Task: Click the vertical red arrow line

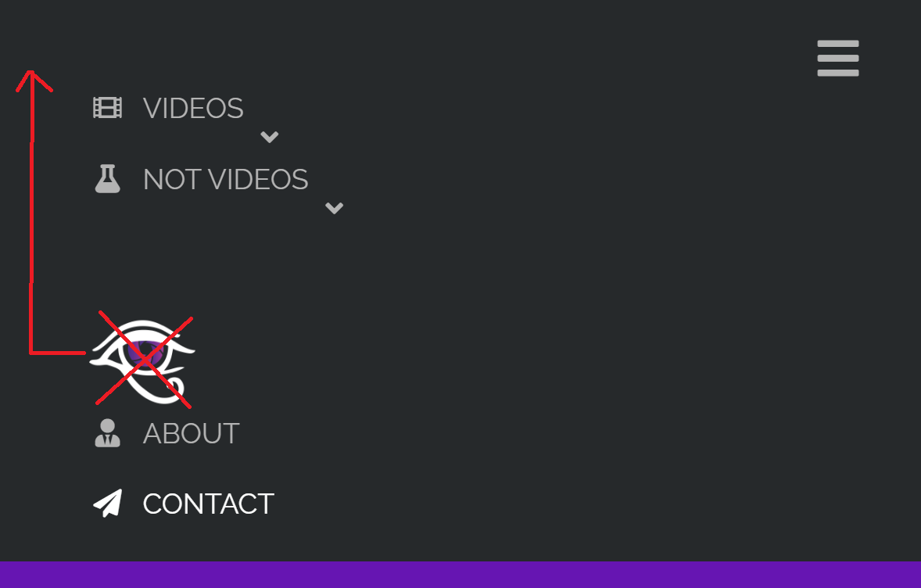Action: 31,211
